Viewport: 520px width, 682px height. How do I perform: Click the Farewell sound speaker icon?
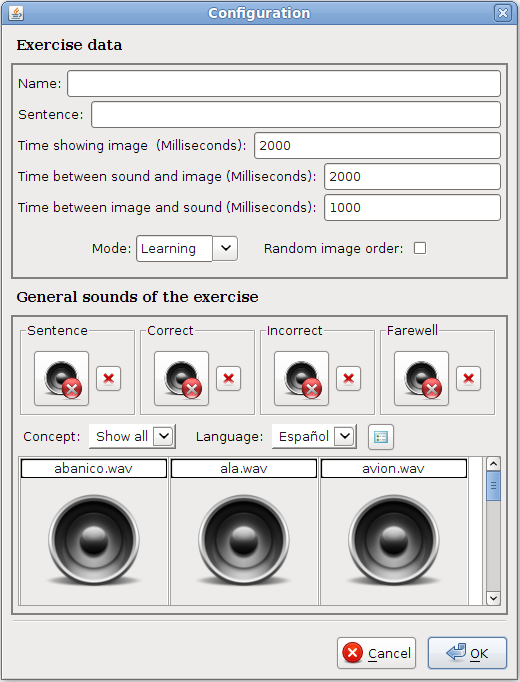pos(421,378)
